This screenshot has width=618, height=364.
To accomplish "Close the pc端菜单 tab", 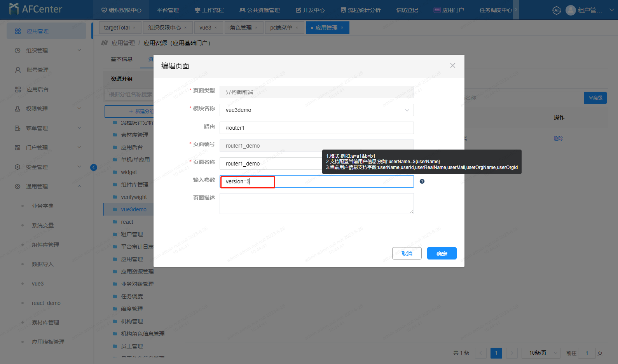I will coord(297,28).
